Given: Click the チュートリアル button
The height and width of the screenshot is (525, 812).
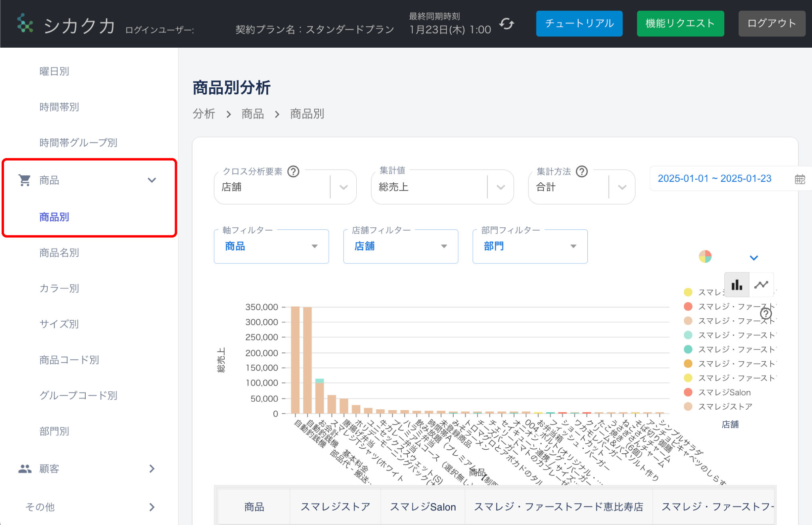Looking at the screenshot, I should click(579, 24).
